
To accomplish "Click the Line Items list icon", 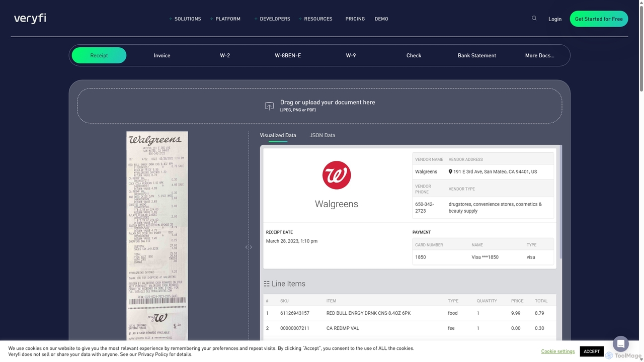I will pyautogui.click(x=267, y=284).
